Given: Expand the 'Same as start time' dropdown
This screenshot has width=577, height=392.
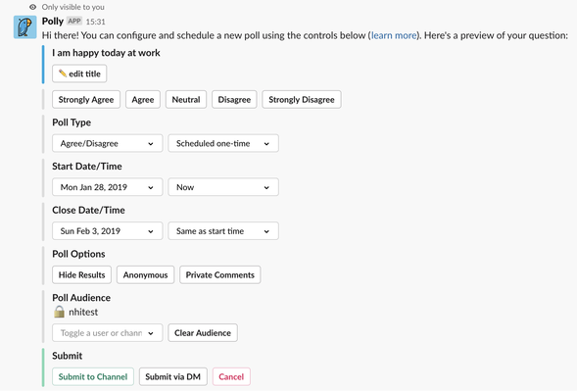Looking at the screenshot, I should point(223,231).
